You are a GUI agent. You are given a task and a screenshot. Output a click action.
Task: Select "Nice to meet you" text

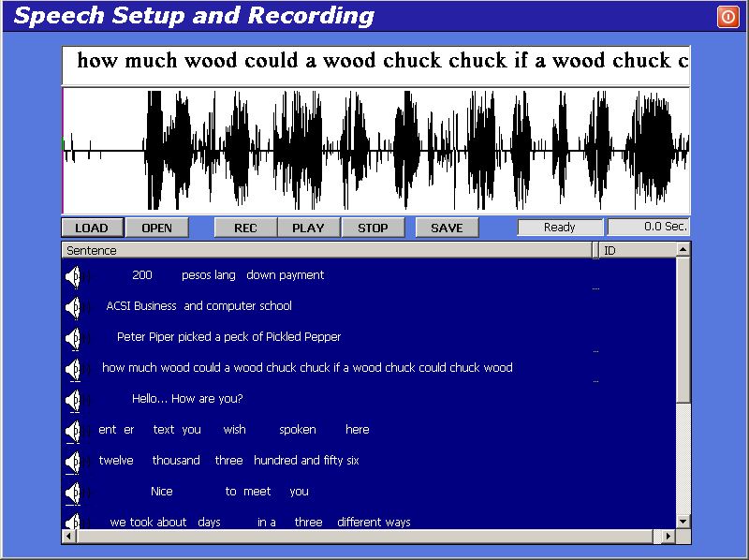pyautogui.click(x=229, y=492)
